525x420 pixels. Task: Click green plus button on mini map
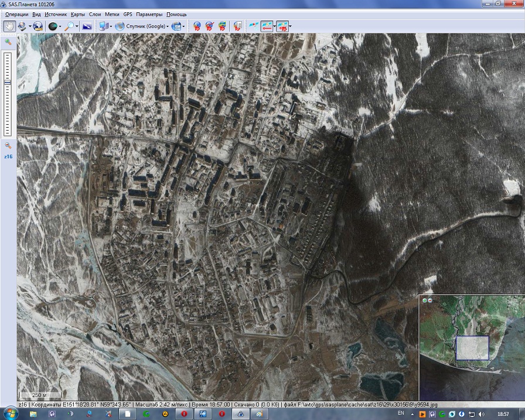424,300
